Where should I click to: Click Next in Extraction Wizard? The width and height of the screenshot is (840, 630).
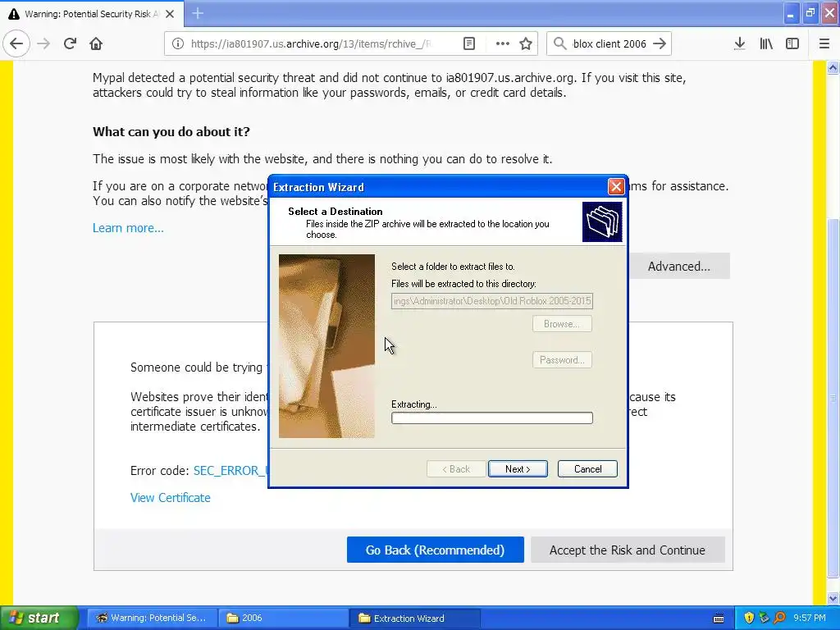pos(518,468)
